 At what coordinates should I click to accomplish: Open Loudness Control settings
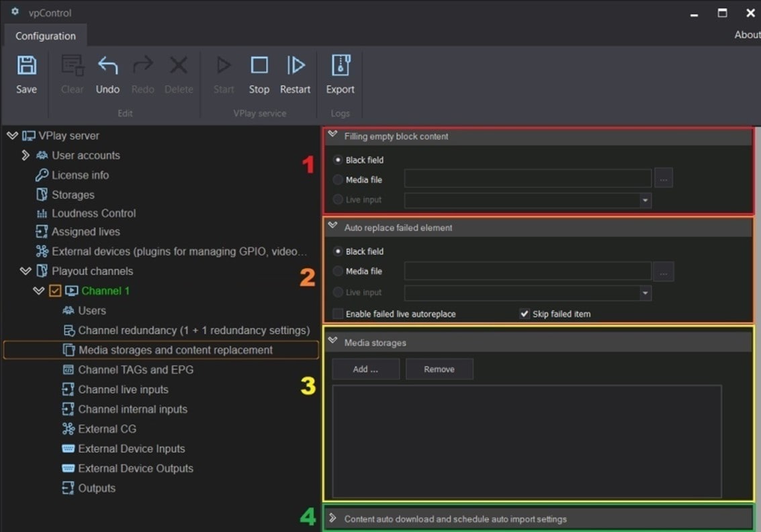point(93,214)
